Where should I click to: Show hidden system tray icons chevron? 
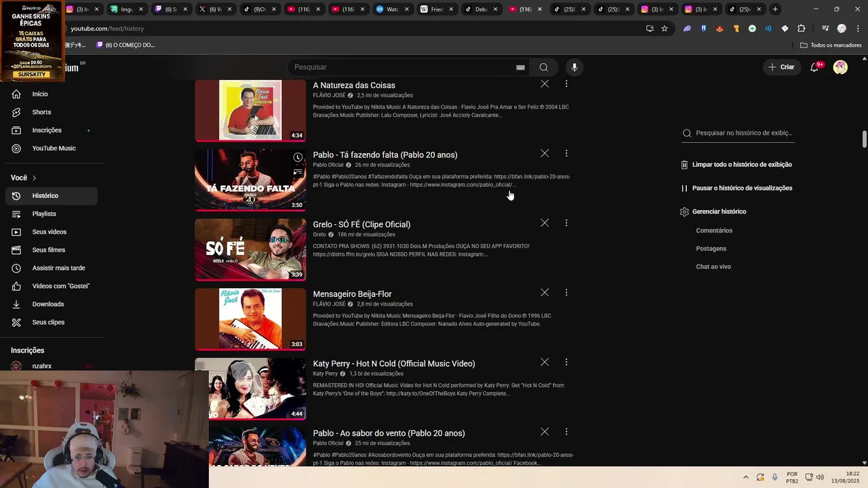pyautogui.click(x=746, y=477)
